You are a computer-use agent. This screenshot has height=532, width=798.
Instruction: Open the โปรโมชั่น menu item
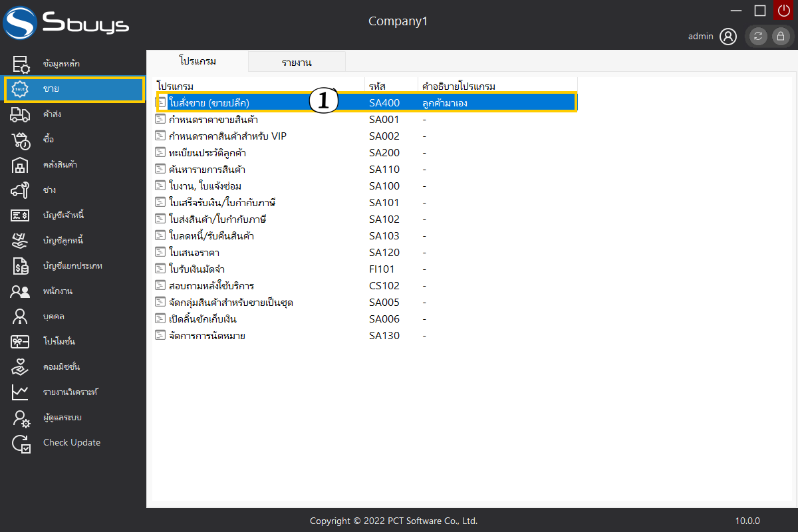pyautogui.click(x=59, y=342)
